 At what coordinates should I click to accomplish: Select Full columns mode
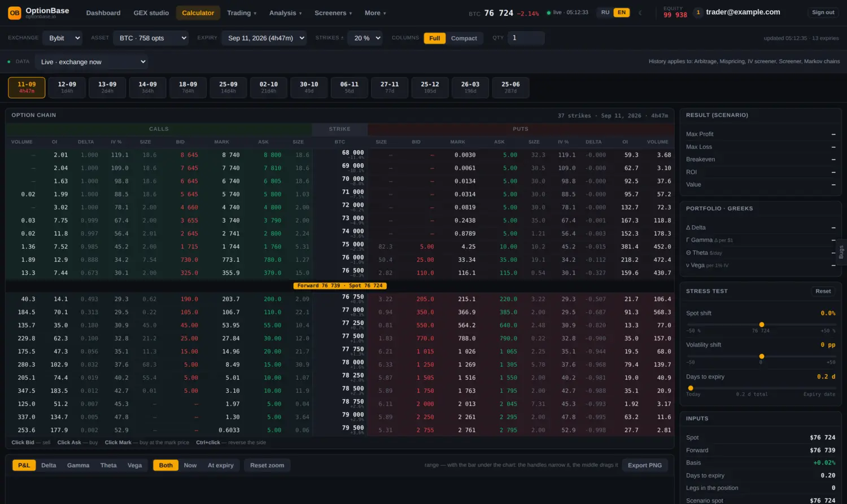click(x=434, y=38)
